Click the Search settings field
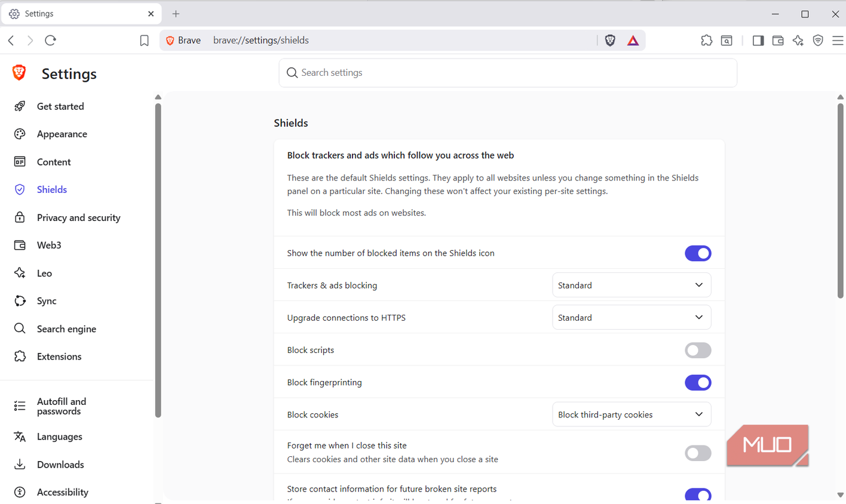The height and width of the screenshot is (504, 846). coord(508,73)
